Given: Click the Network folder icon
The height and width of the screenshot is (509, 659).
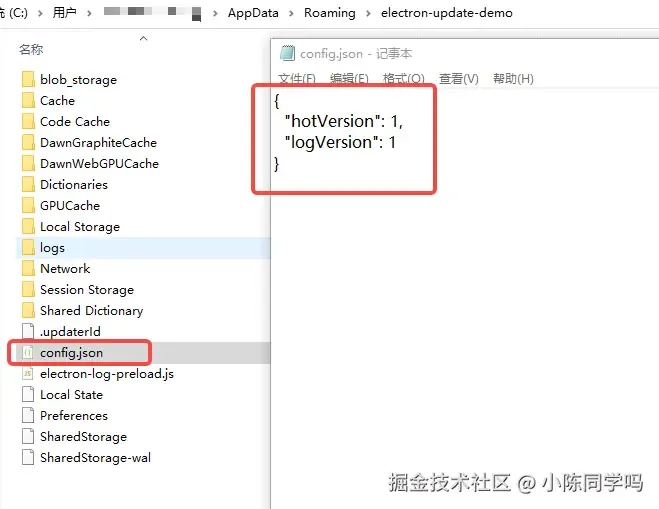Looking at the screenshot, I should coord(28,268).
